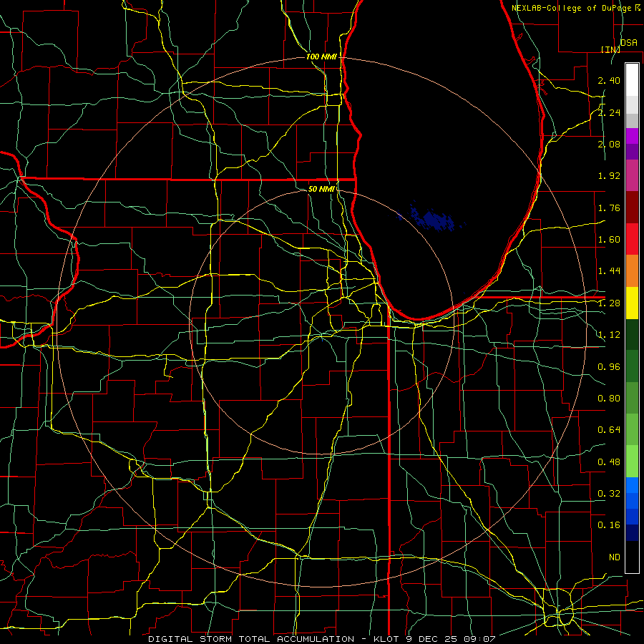Select the 0.16 legend value
The image size is (644, 644).
609,525
